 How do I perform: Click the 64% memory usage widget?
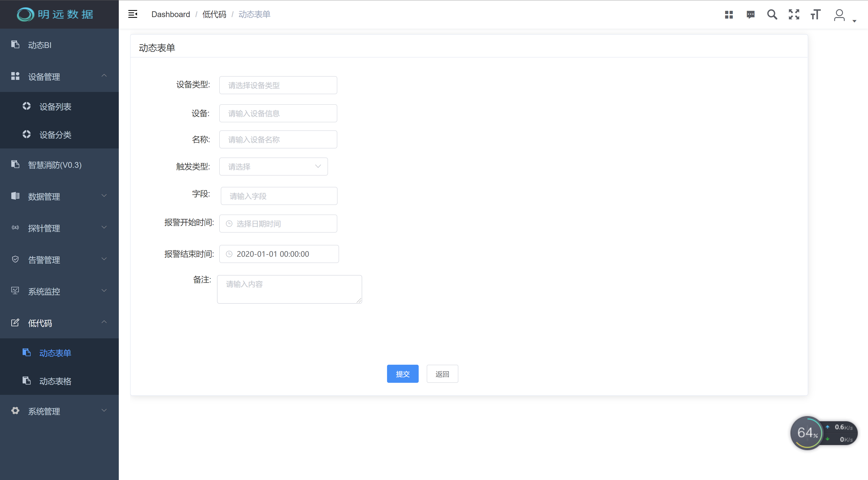[x=807, y=433]
